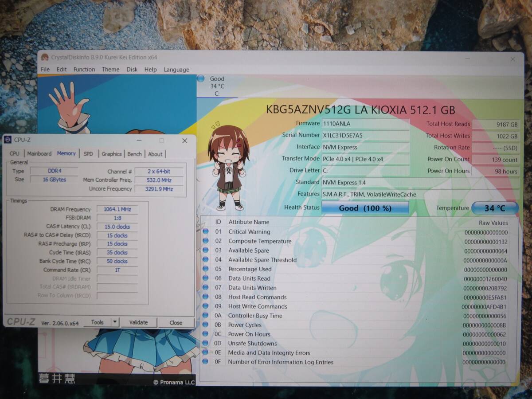Image resolution: width=532 pixels, height=399 pixels.
Task: Click the status dot for Error Information Log Entries
Action: click(x=206, y=362)
